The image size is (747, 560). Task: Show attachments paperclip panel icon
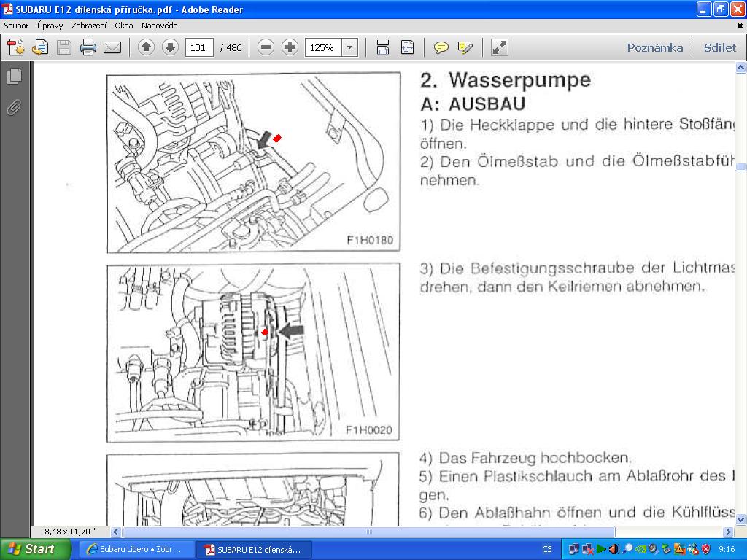(15, 108)
